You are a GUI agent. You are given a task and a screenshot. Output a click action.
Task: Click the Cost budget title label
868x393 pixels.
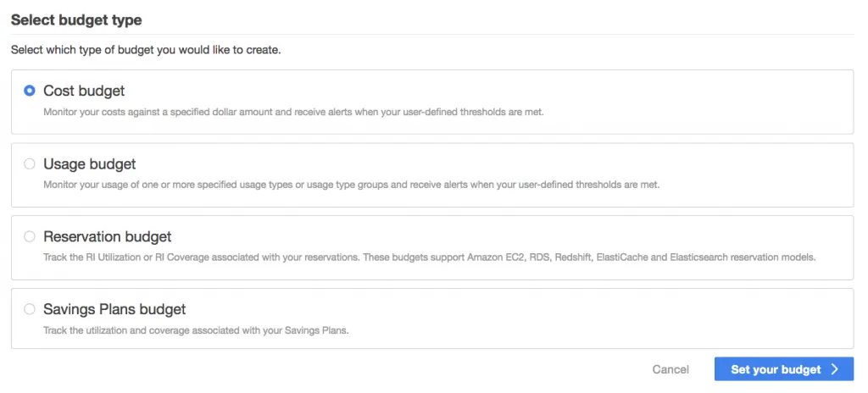click(x=84, y=91)
